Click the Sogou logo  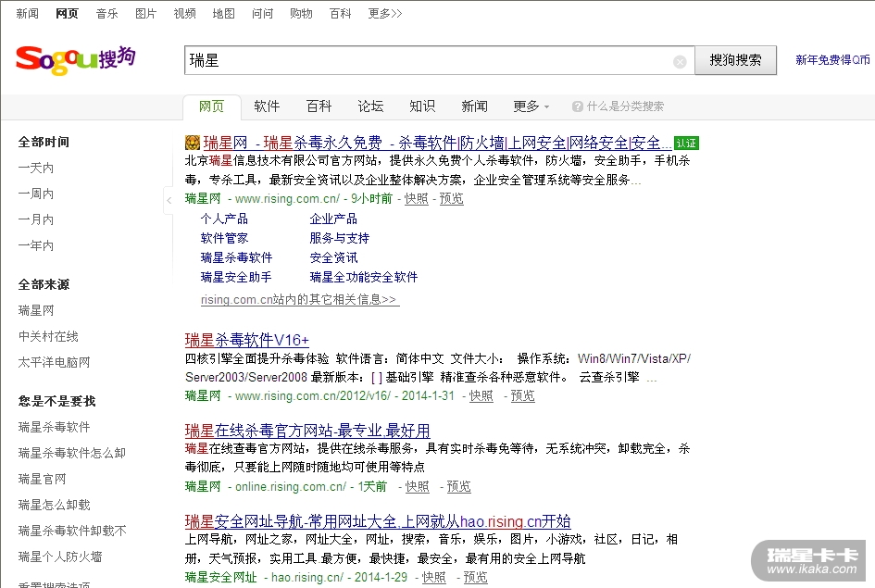75,59
